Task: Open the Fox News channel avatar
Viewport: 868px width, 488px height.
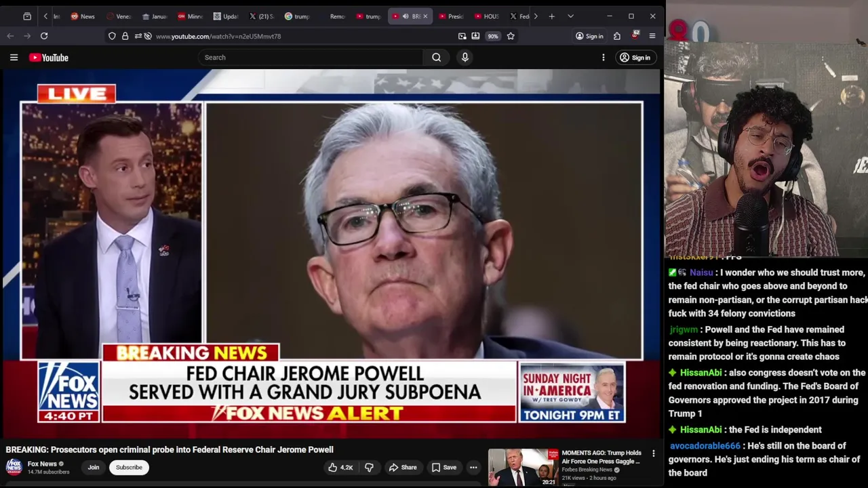Action: coord(14,467)
